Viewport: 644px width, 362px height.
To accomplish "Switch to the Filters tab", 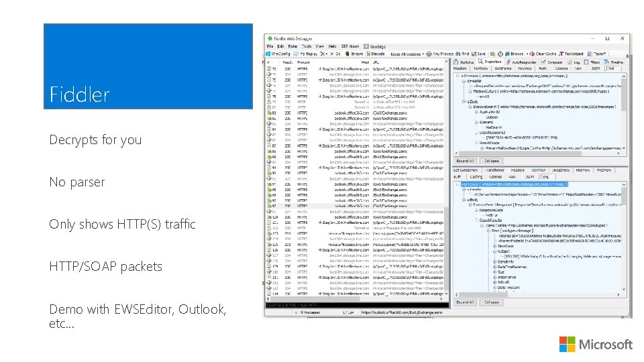I will 592,62.
